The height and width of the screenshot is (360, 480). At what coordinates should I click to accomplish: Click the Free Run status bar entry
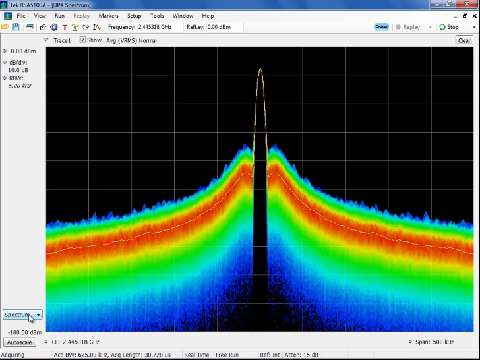(x=227, y=355)
